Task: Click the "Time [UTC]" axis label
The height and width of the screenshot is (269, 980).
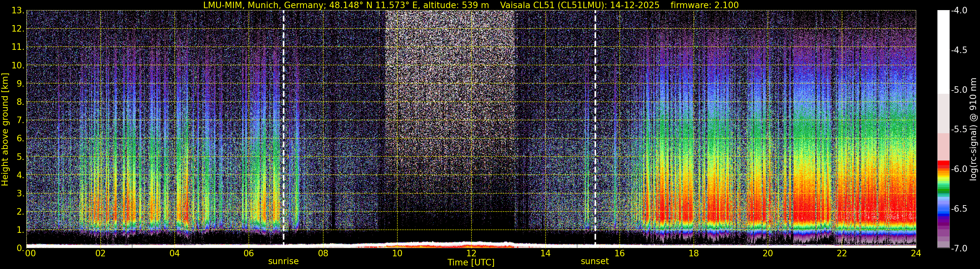Action: (x=471, y=262)
